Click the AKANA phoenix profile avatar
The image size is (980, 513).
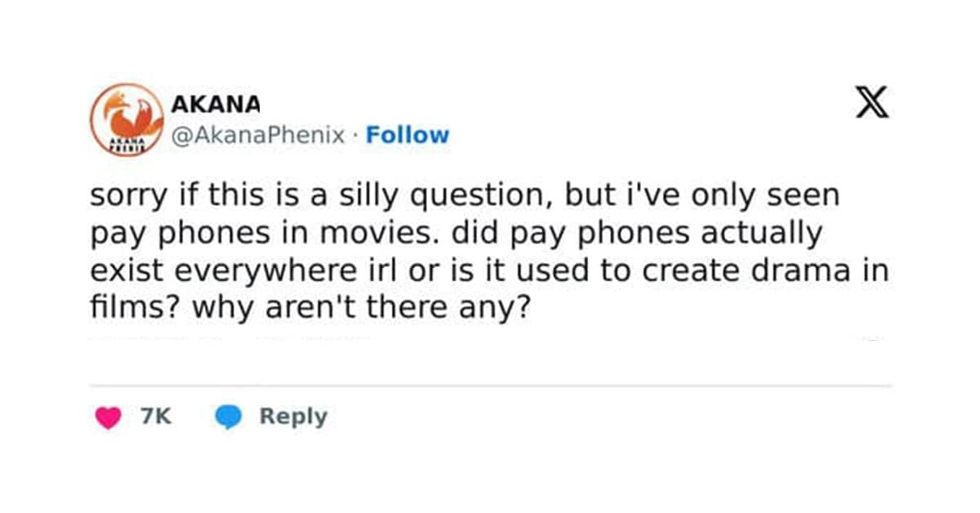click(x=127, y=119)
